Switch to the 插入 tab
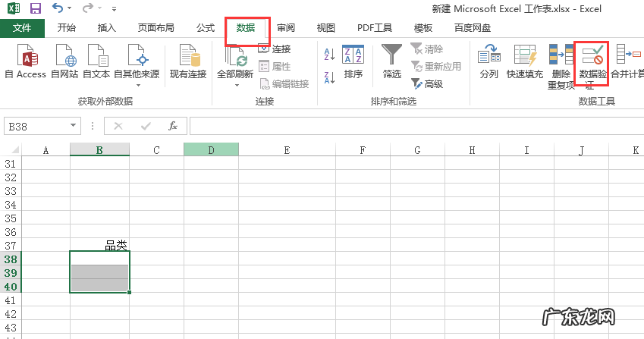644x339 pixels. click(107, 28)
